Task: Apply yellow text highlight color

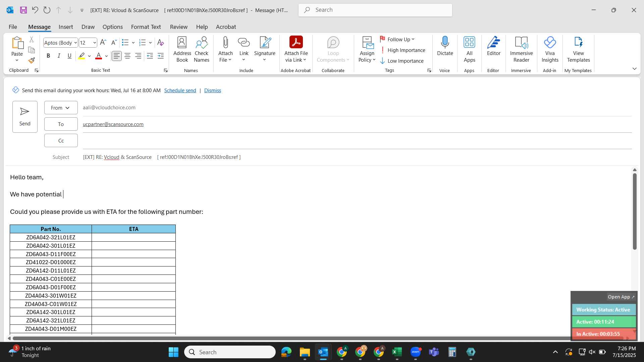Action: (x=82, y=56)
